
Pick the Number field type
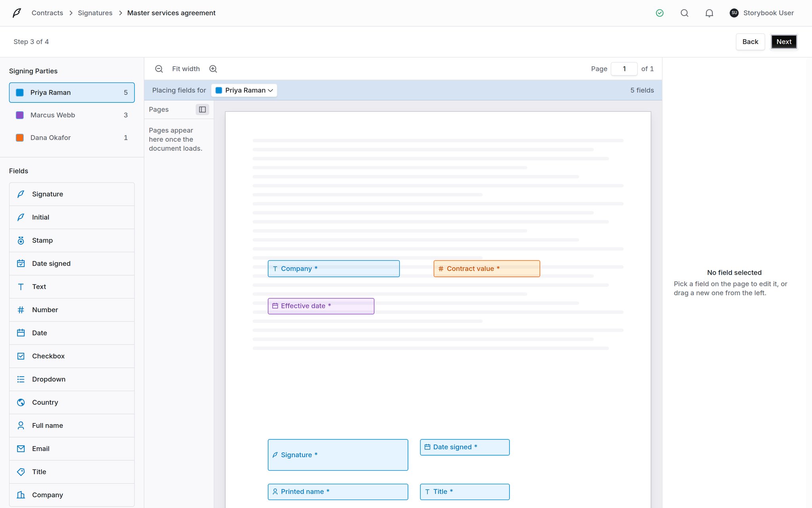72,310
